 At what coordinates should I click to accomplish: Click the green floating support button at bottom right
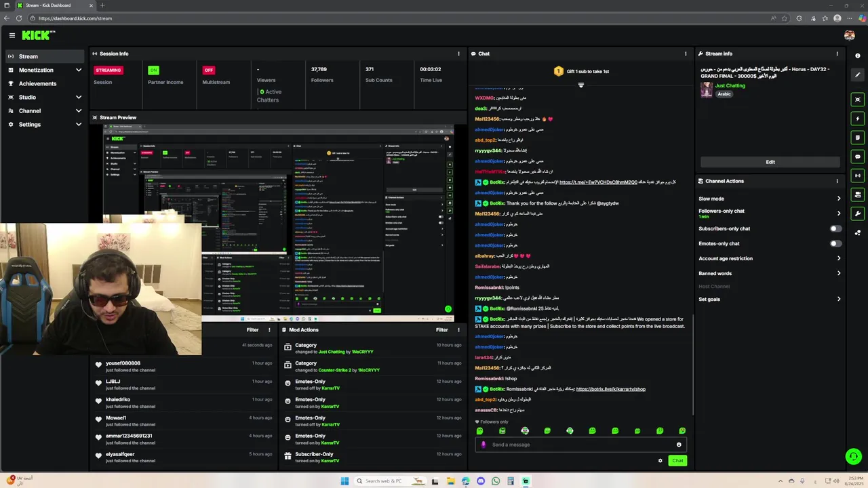tap(853, 457)
